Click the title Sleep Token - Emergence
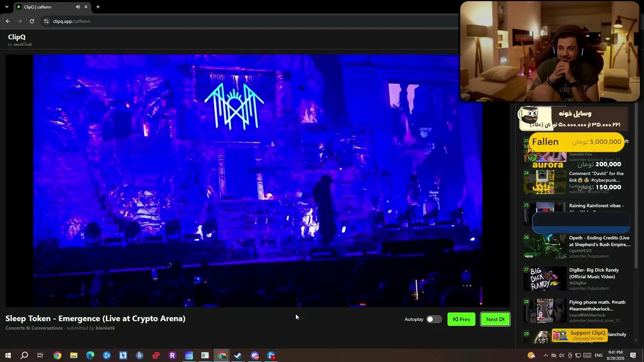This screenshot has width=644, height=362. [x=95, y=318]
